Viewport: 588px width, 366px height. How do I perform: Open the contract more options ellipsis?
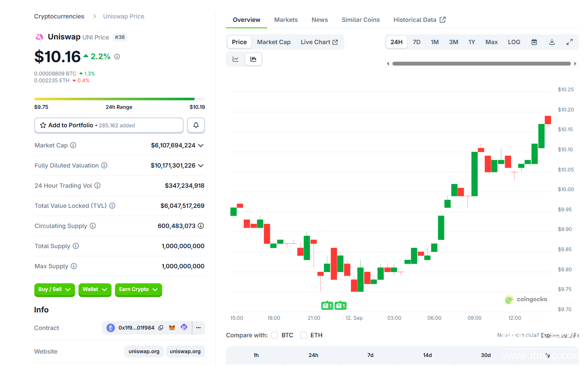pos(198,328)
